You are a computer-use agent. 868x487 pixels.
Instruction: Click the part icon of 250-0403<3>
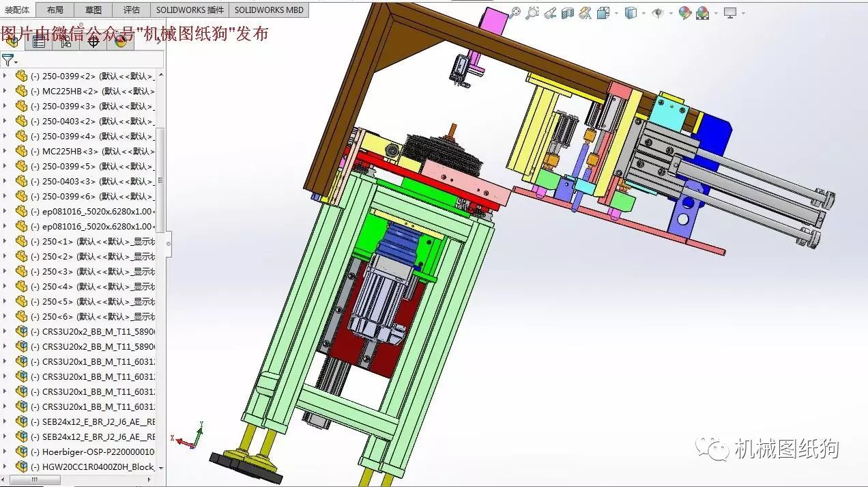(x=21, y=181)
